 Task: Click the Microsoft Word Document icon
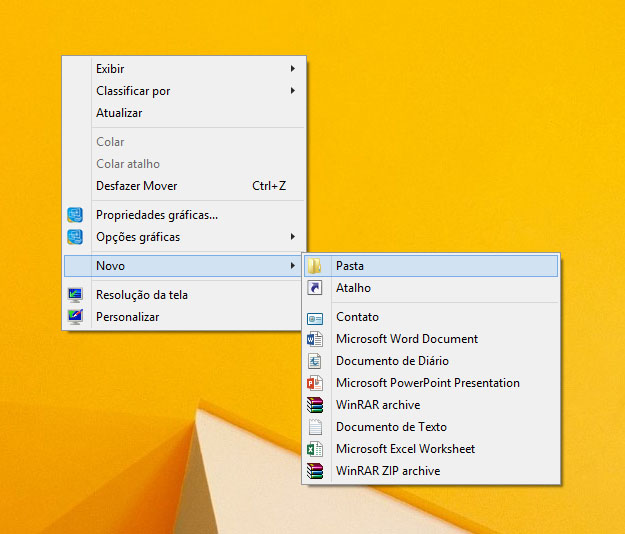(x=315, y=340)
